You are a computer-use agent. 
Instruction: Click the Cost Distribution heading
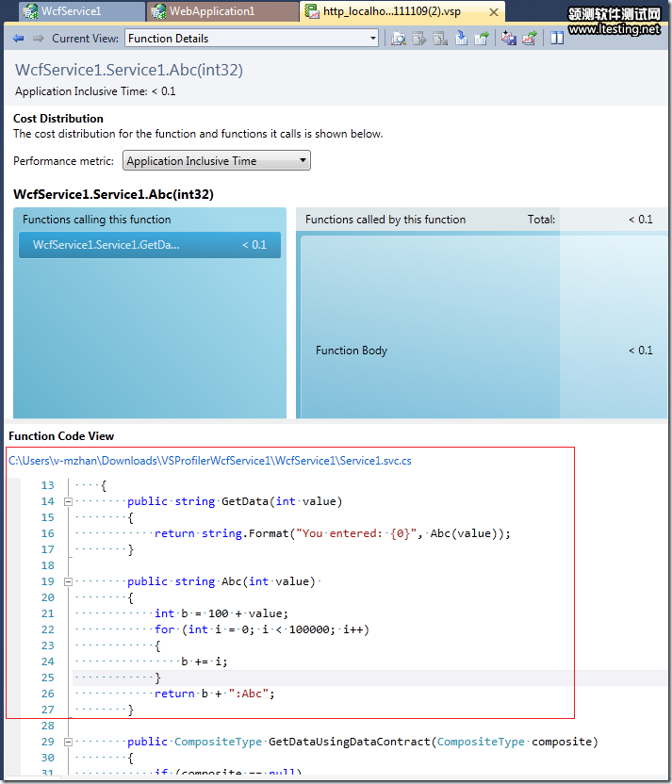coord(58,119)
